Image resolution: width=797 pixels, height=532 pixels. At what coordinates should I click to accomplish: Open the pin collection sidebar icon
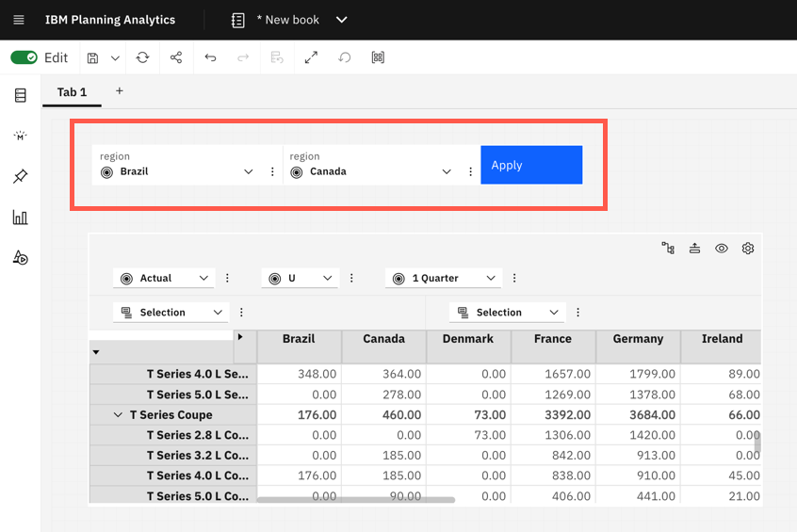pos(21,176)
